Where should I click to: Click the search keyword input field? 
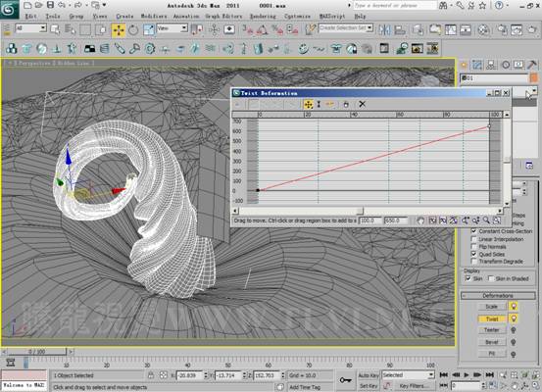point(394,5)
